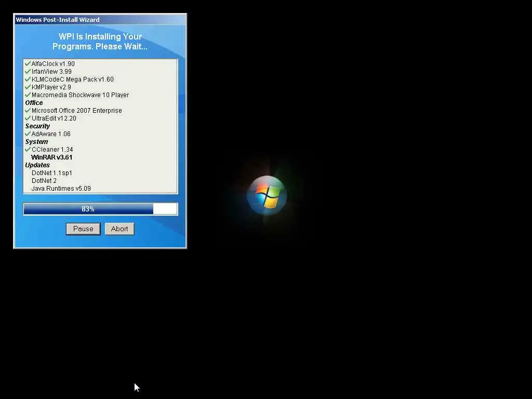
Task: Select AlfaClock v1.90 list entry
Action: [x=53, y=64]
